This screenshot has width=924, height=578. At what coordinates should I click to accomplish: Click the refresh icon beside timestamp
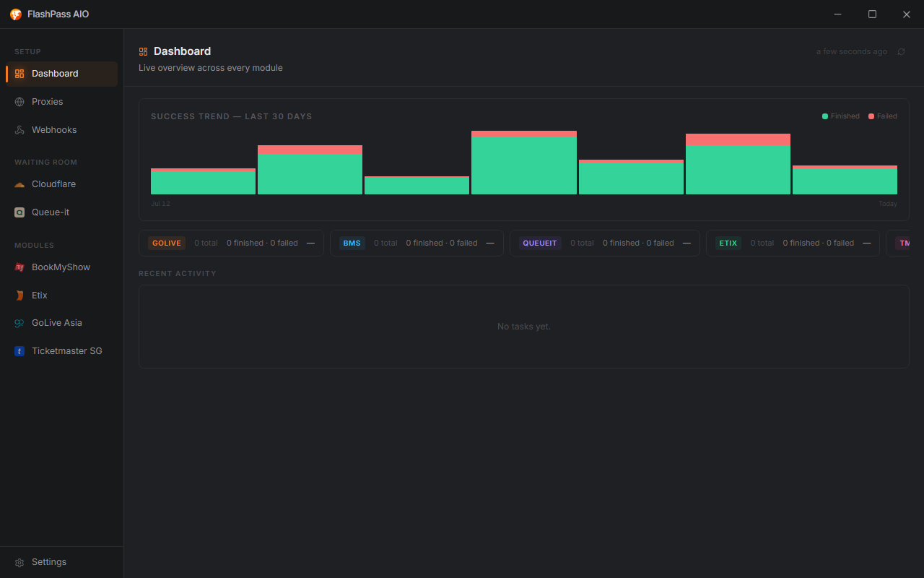pos(901,52)
